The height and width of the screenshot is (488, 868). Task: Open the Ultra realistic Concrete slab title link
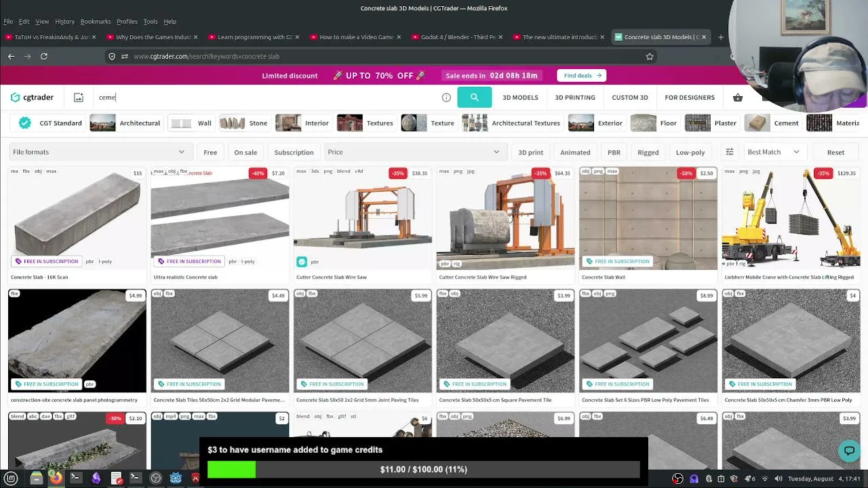185,277
